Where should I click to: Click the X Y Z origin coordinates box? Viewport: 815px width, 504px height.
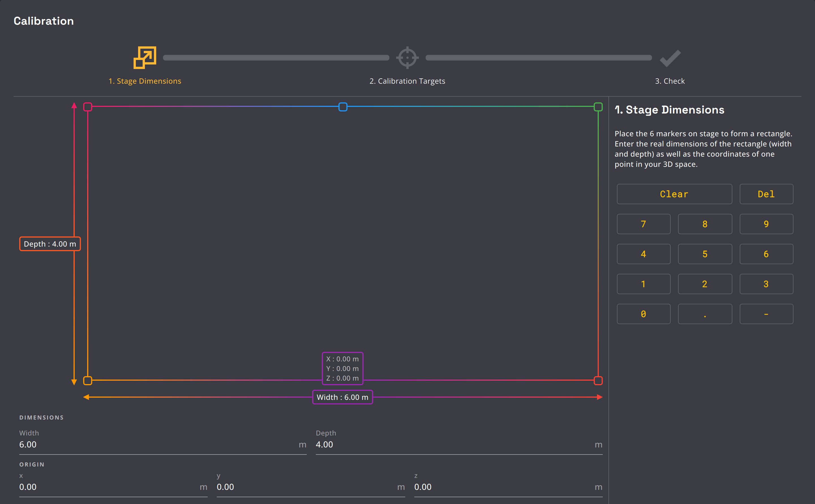click(342, 368)
